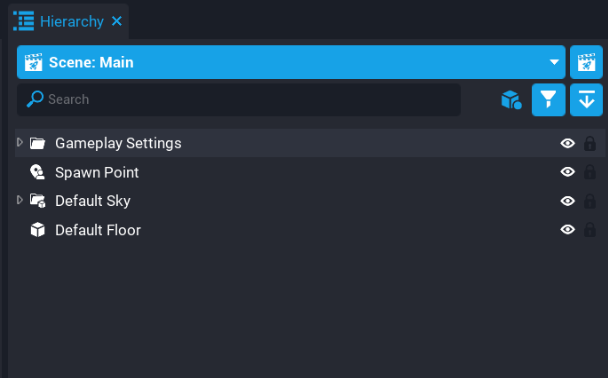Click the Default Floor cube icon
This screenshot has width=608, height=378.
click(x=38, y=230)
